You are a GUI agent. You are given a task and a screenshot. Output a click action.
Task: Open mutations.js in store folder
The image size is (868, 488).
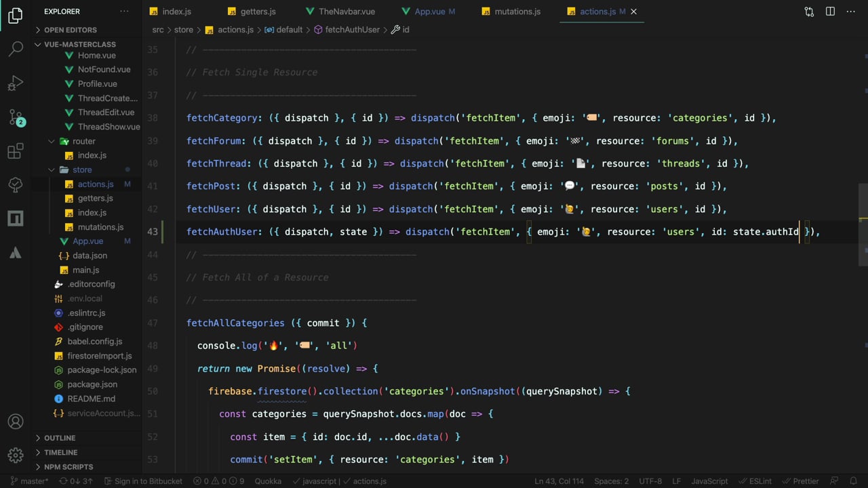coord(100,227)
